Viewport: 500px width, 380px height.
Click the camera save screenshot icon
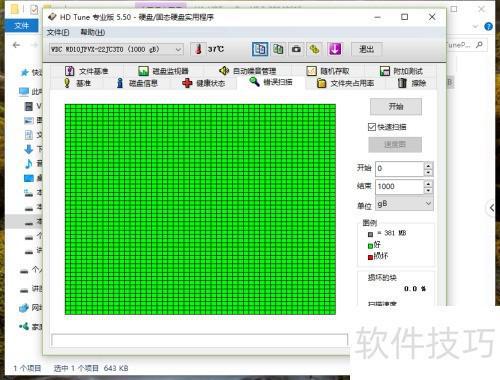tap(296, 49)
